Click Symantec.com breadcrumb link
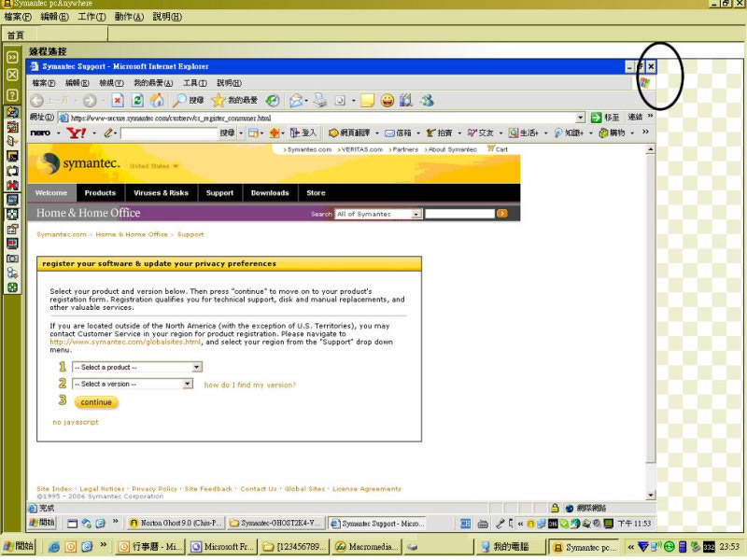Screen dimensions: 747x560 click(x=62, y=234)
